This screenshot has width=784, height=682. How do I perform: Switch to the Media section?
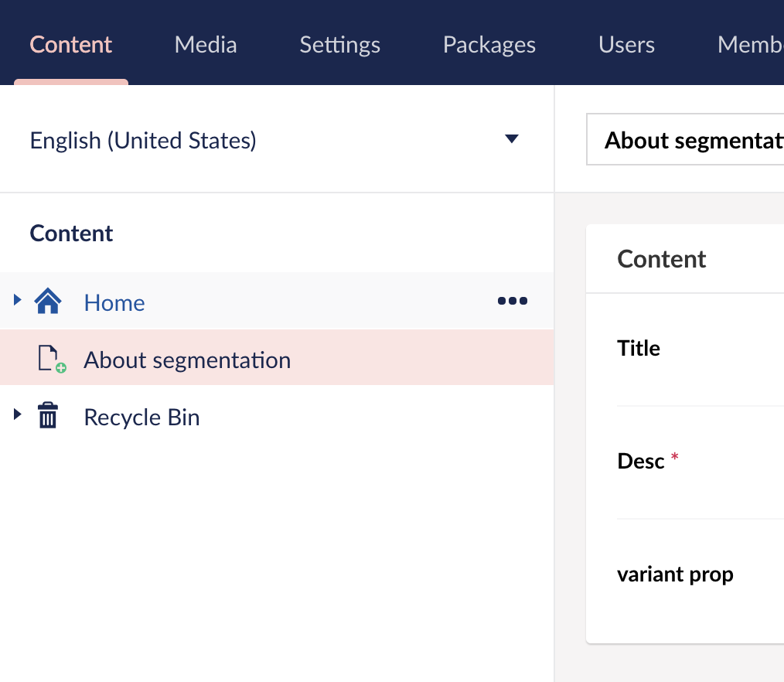206,45
